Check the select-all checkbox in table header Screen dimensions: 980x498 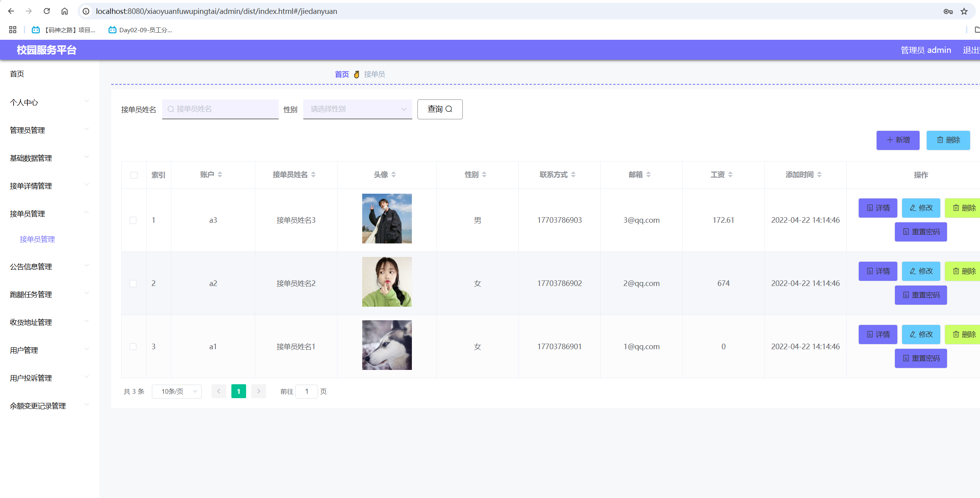pos(134,175)
